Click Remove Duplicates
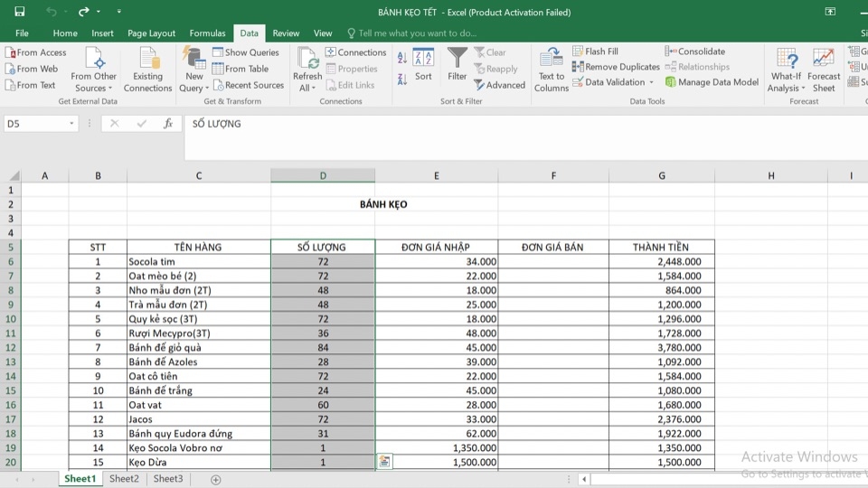The width and height of the screenshot is (868, 488). tap(616, 67)
